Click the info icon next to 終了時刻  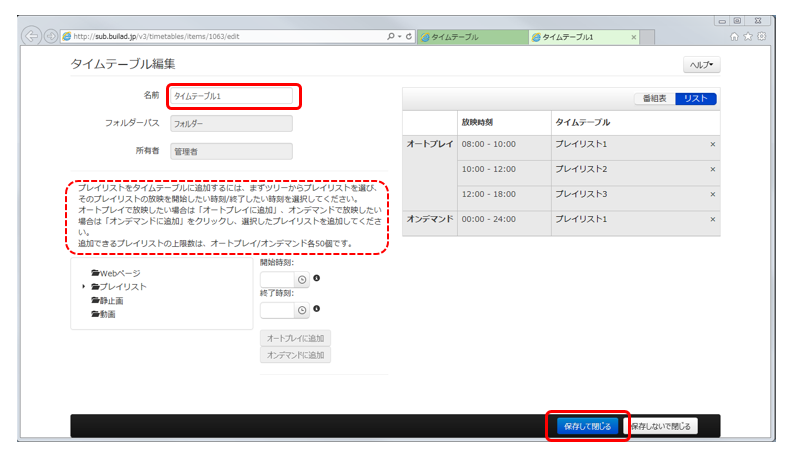click(317, 309)
